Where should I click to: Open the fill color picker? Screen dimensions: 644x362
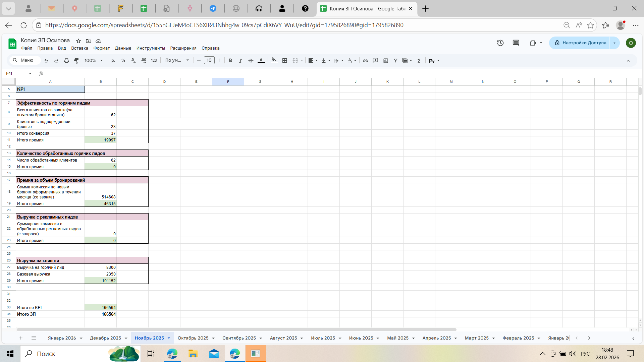(274, 60)
